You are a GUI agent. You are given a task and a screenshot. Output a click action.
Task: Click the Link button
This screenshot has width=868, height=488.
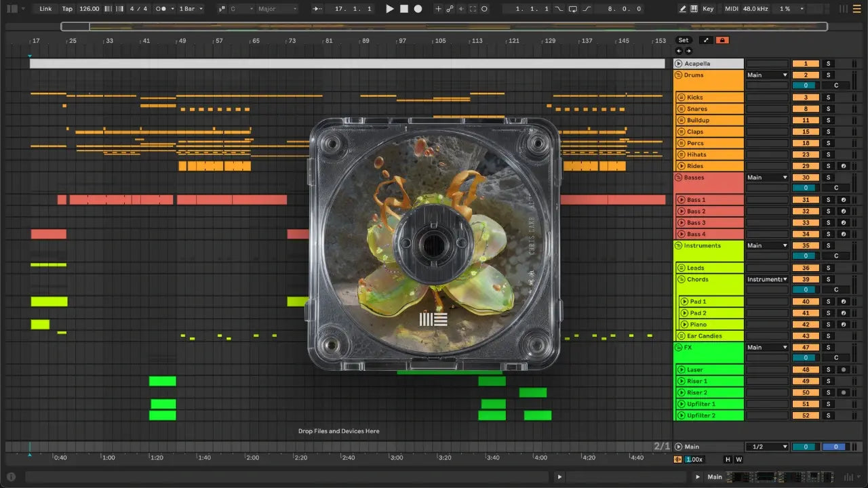(45, 9)
